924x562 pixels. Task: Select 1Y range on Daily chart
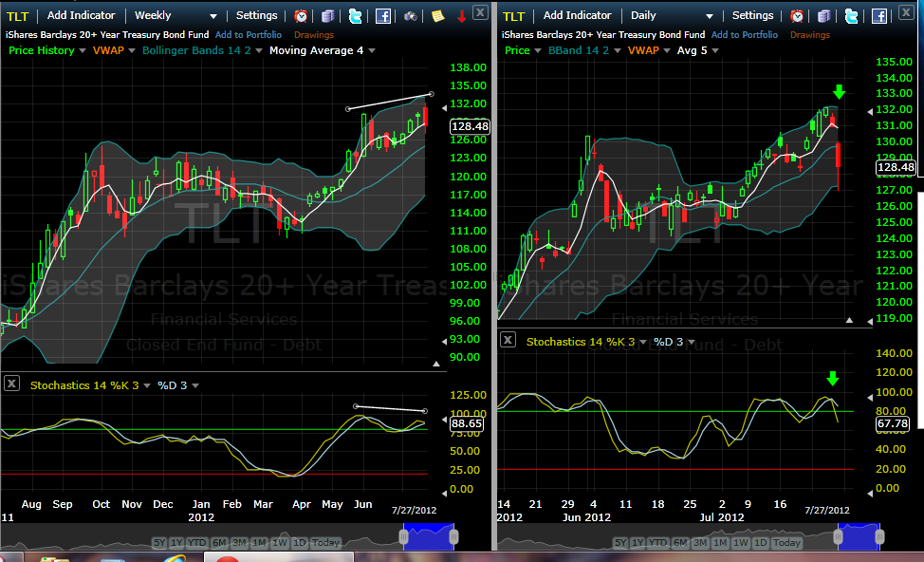(638, 543)
